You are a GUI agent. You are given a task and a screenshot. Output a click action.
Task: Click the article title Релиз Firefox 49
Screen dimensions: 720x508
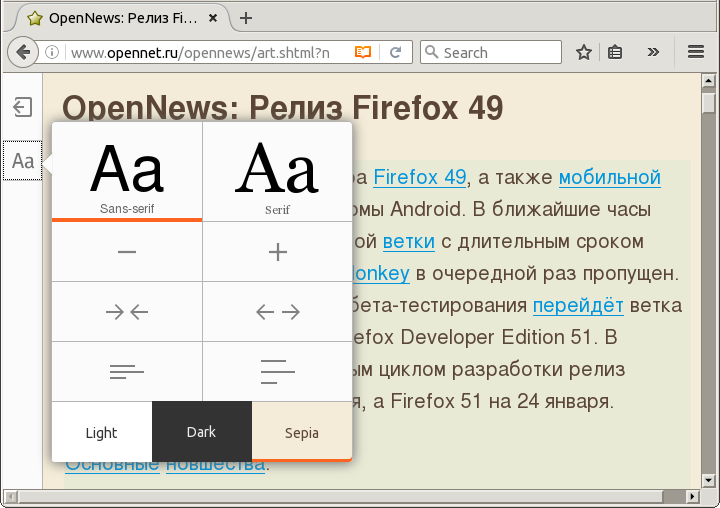[x=377, y=108]
